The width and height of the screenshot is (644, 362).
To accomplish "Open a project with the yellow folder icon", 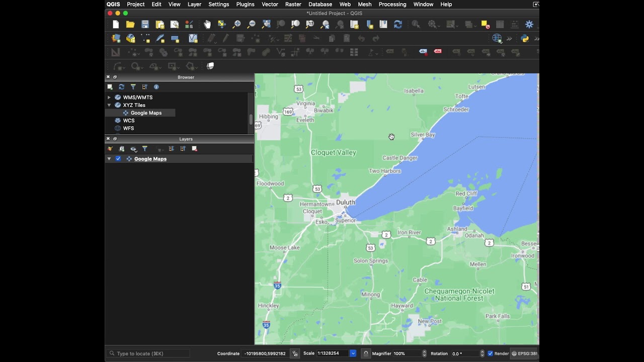I will pyautogui.click(x=130, y=24).
